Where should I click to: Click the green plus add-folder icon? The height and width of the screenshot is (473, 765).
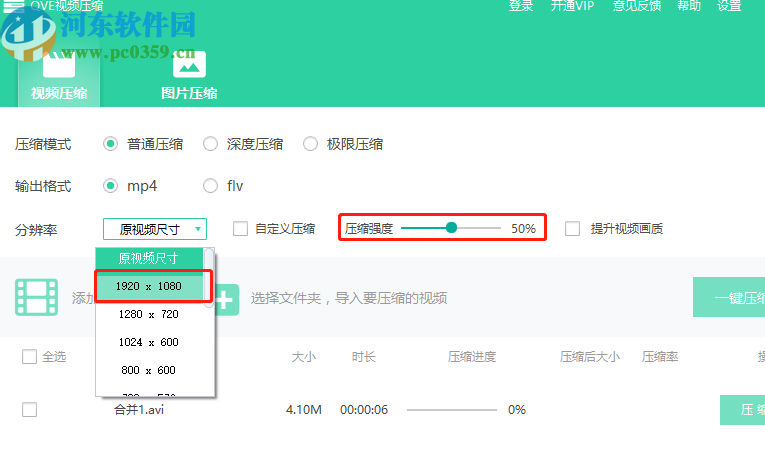click(x=225, y=300)
